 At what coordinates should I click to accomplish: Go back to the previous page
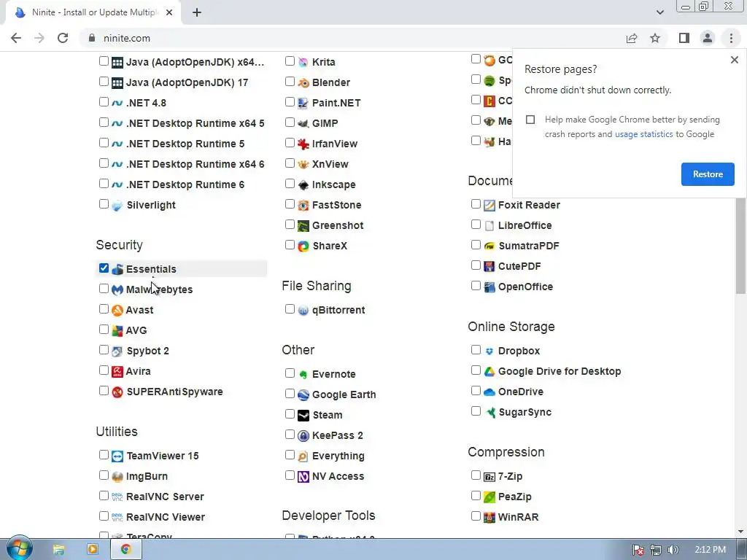(x=16, y=38)
